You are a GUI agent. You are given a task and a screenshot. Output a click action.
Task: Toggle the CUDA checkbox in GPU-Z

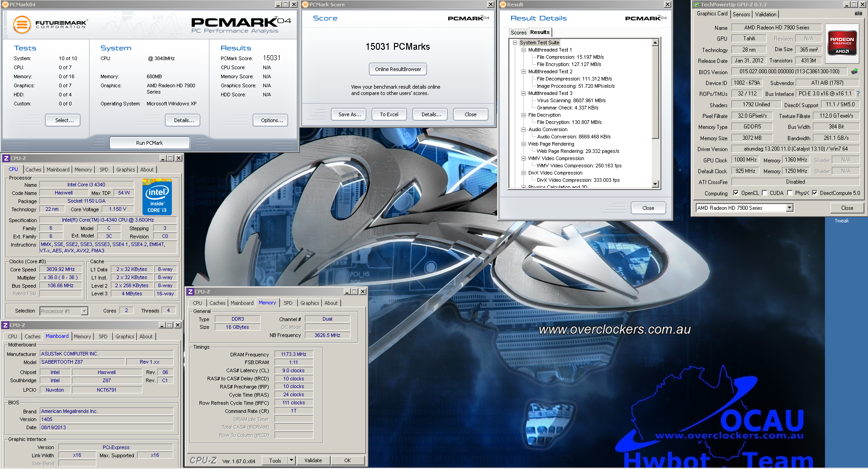(x=764, y=193)
